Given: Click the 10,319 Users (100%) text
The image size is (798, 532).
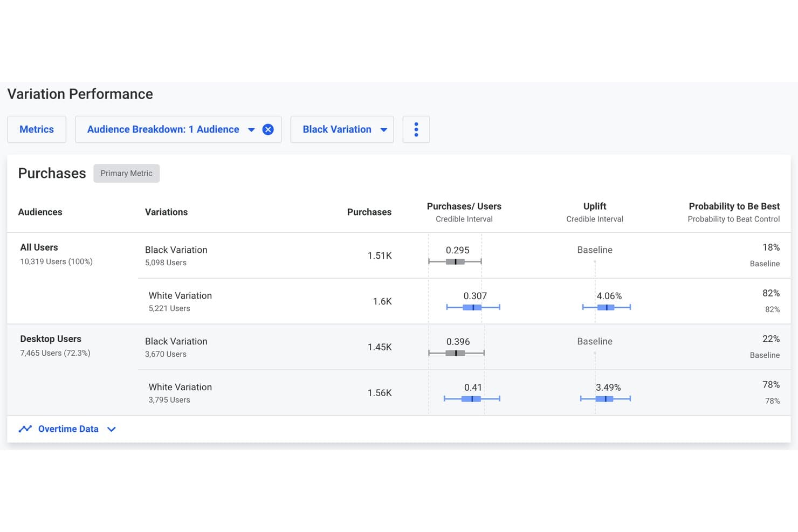Looking at the screenshot, I should [57, 262].
